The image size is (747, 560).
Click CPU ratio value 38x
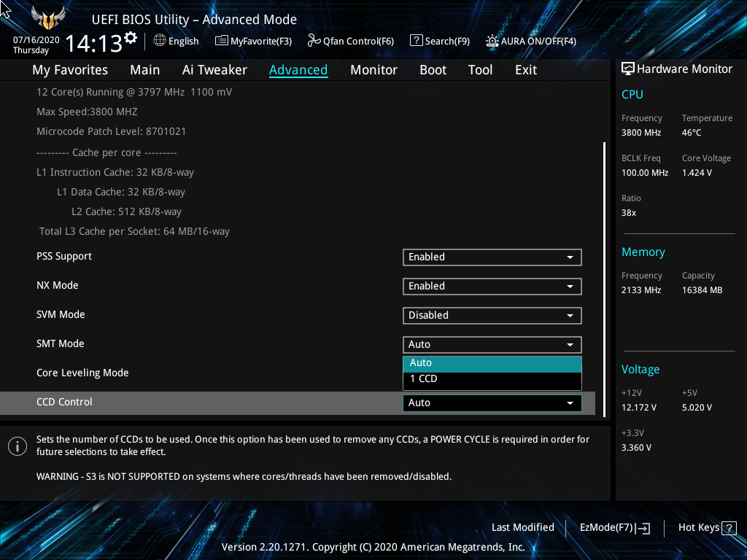(628, 213)
